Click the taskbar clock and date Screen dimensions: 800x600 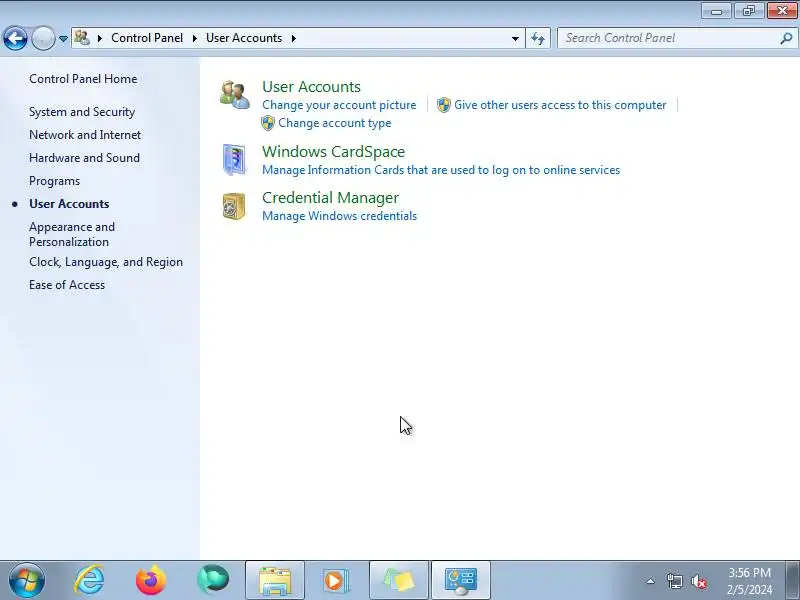pyautogui.click(x=749, y=581)
